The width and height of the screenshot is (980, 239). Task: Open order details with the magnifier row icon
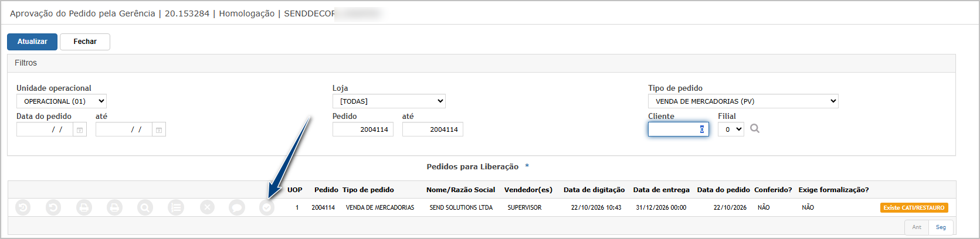145,207
